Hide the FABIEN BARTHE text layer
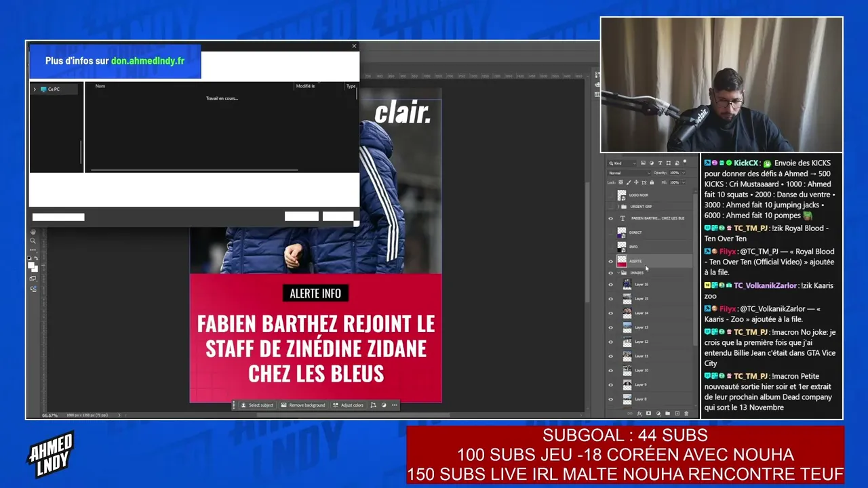The image size is (868, 488). (x=610, y=218)
